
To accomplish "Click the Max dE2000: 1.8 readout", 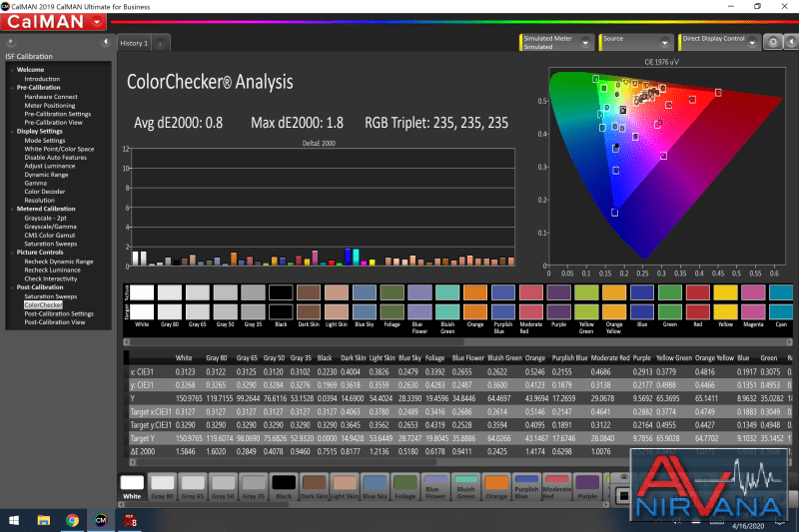I will click(x=297, y=123).
